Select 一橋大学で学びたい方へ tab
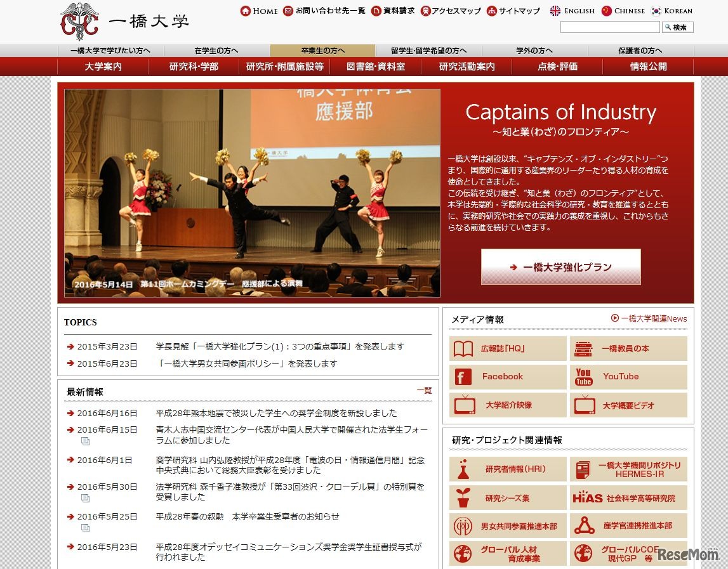This screenshot has width=728, height=569. (x=110, y=51)
